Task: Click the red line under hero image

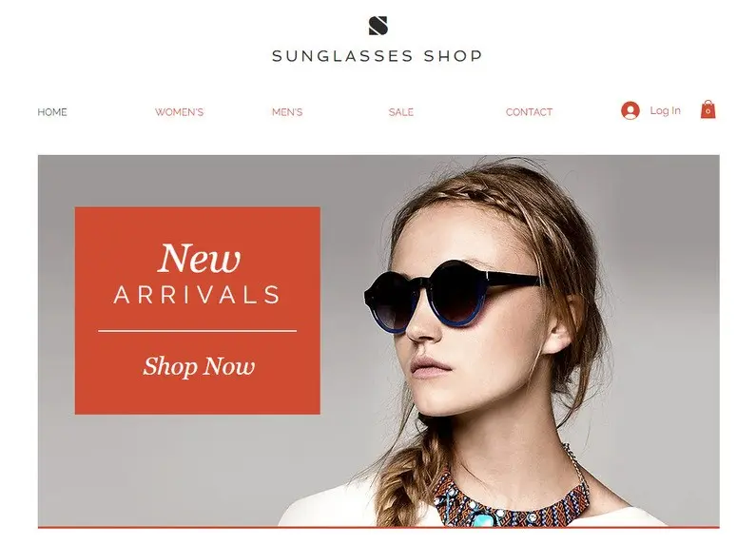Action: pos(378,528)
